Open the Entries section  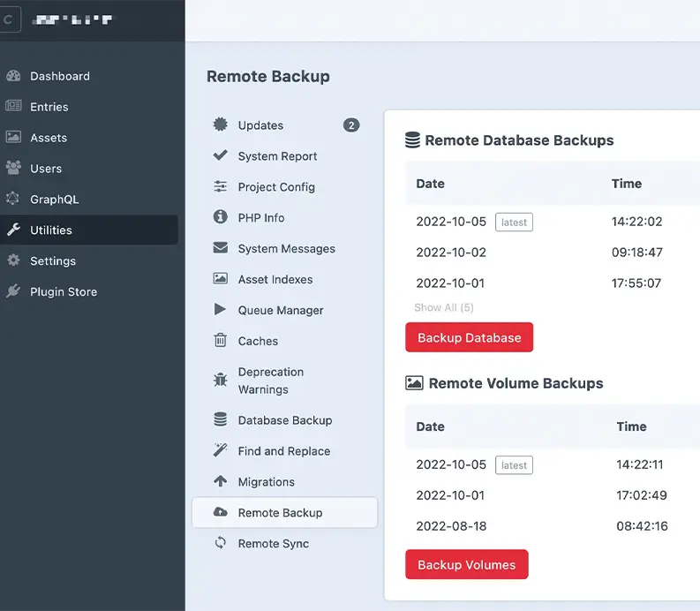click(49, 107)
